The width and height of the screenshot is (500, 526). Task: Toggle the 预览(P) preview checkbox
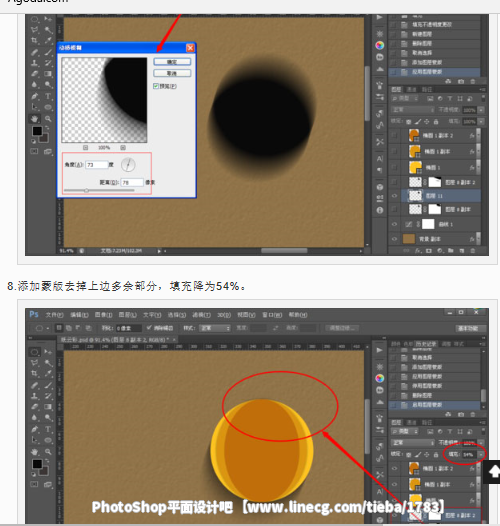[156, 86]
